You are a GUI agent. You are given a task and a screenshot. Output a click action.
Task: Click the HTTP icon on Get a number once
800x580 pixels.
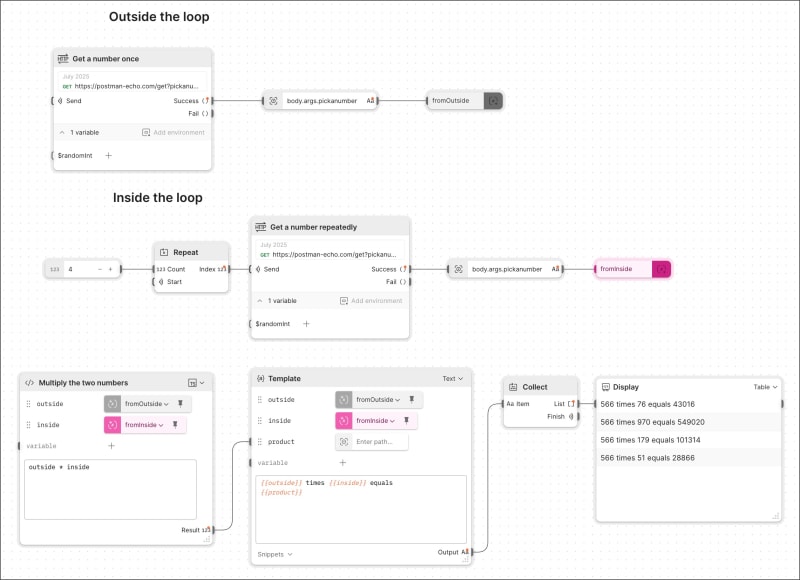[63, 59]
